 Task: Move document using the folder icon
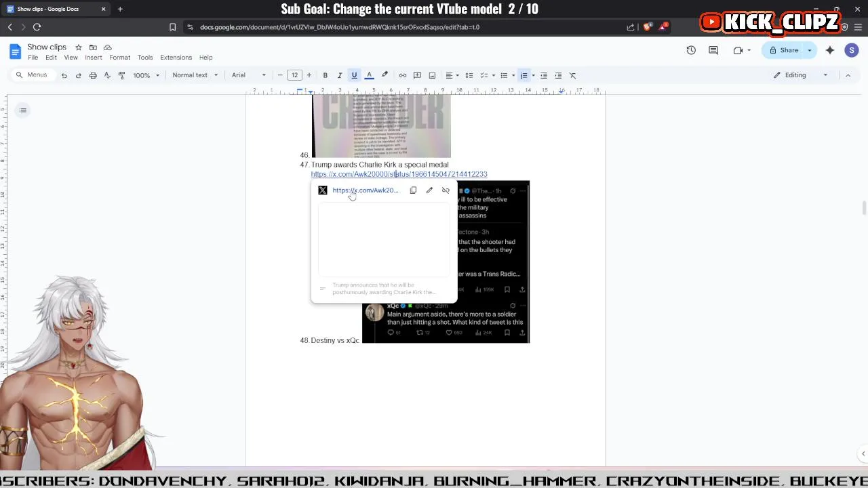(93, 47)
